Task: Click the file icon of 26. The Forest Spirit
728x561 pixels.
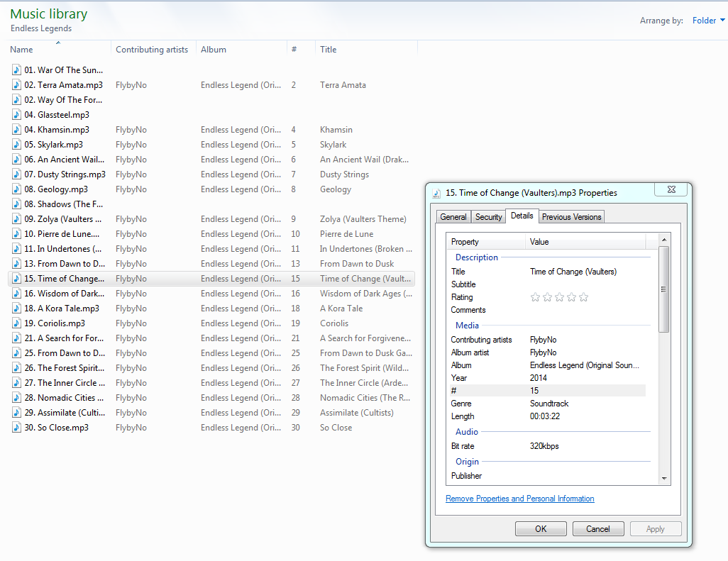Action: 17,368
